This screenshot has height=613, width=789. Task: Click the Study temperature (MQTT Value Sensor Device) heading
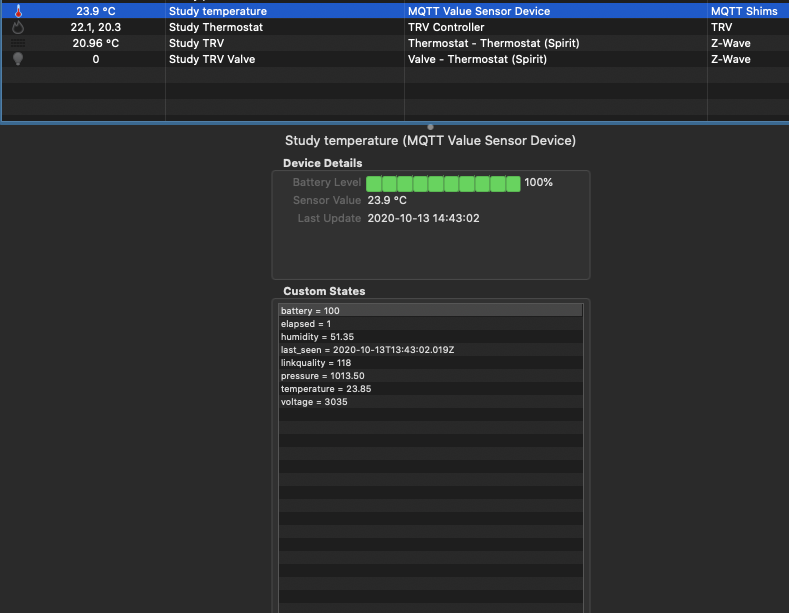[x=430, y=140]
